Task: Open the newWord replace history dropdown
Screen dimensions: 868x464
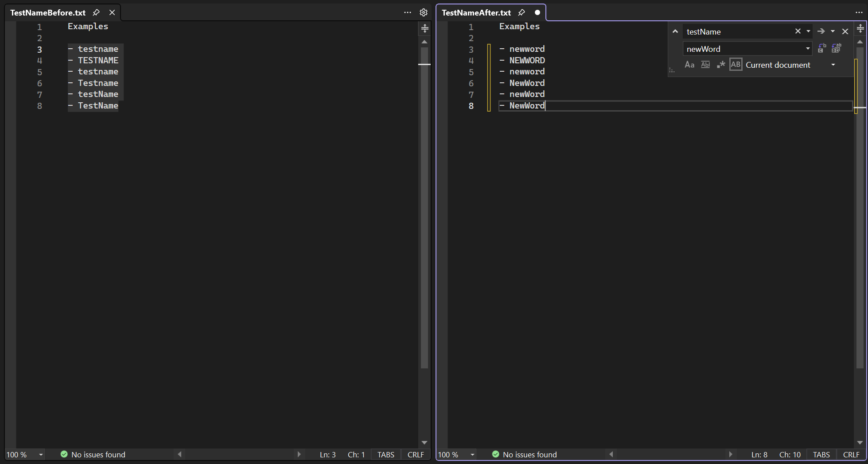Action: (x=808, y=49)
